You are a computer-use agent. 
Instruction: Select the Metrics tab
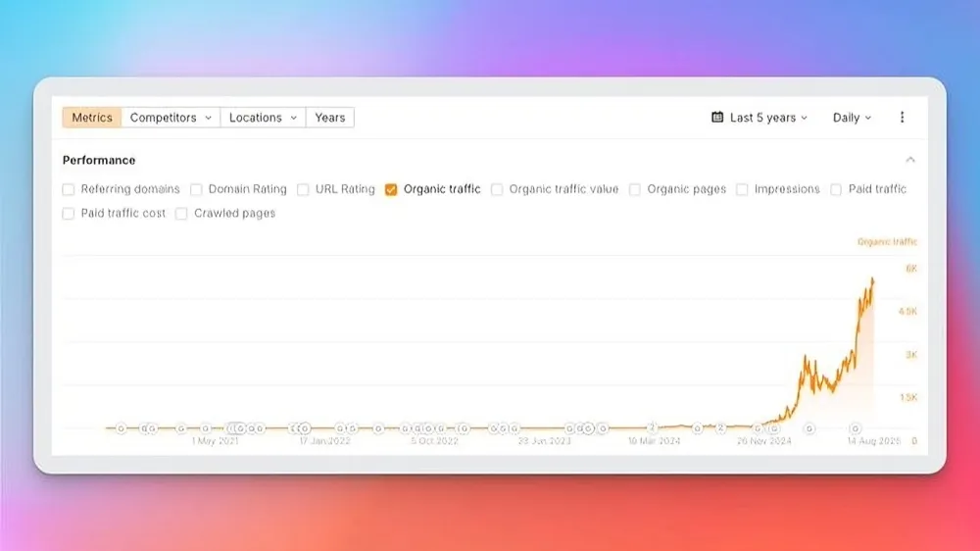[x=92, y=118]
